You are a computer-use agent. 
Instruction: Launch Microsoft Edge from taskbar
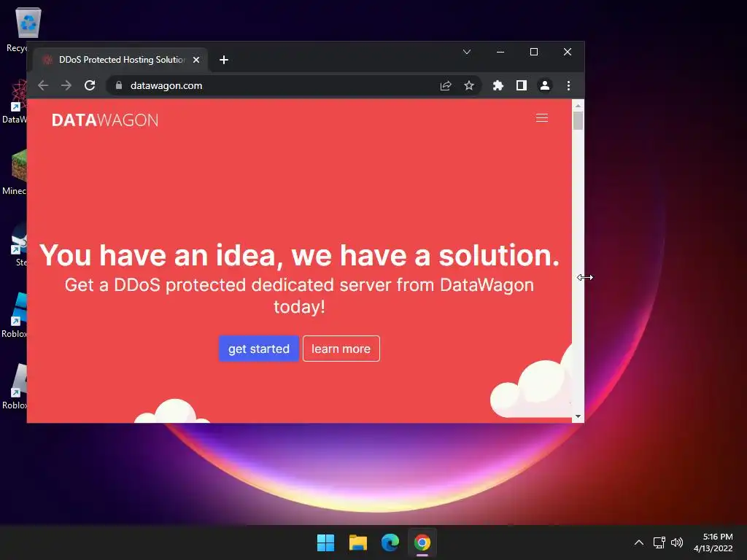(x=390, y=542)
